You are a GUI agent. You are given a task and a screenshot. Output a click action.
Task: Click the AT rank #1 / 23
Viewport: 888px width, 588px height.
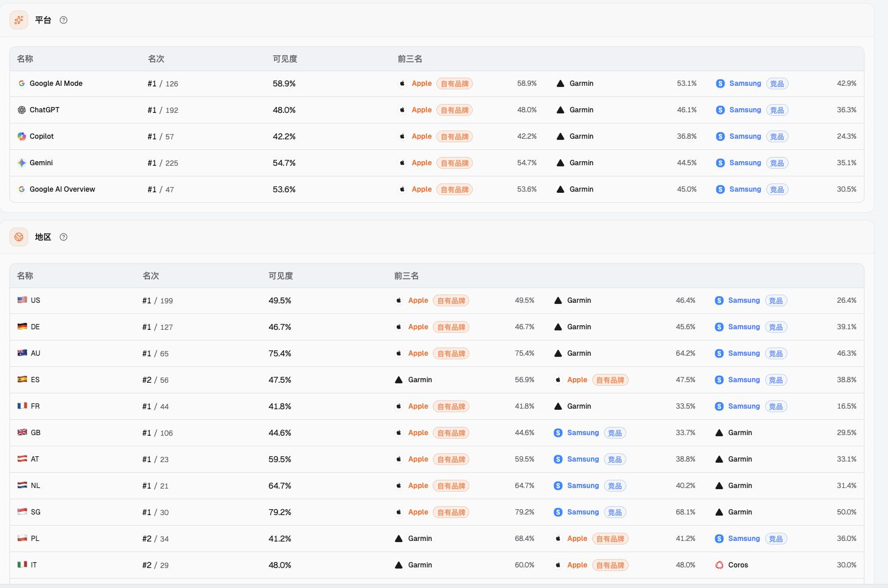155,459
